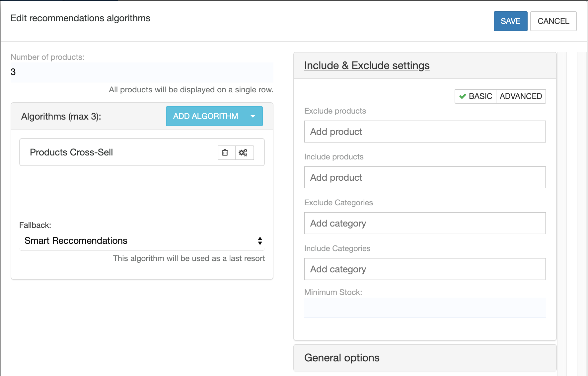Click the Exclude Categories Add category field
The width and height of the screenshot is (588, 376).
(425, 223)
